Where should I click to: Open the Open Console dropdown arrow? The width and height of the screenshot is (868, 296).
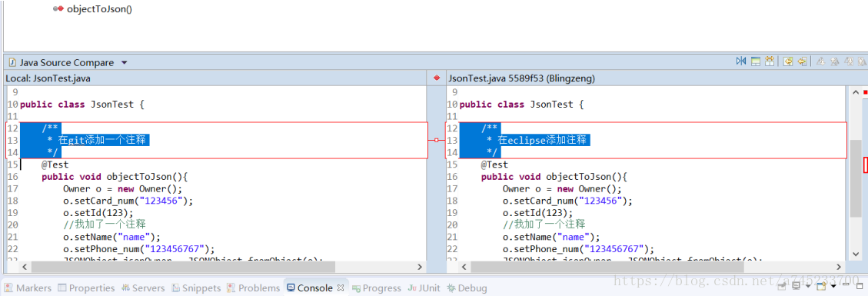833,286
